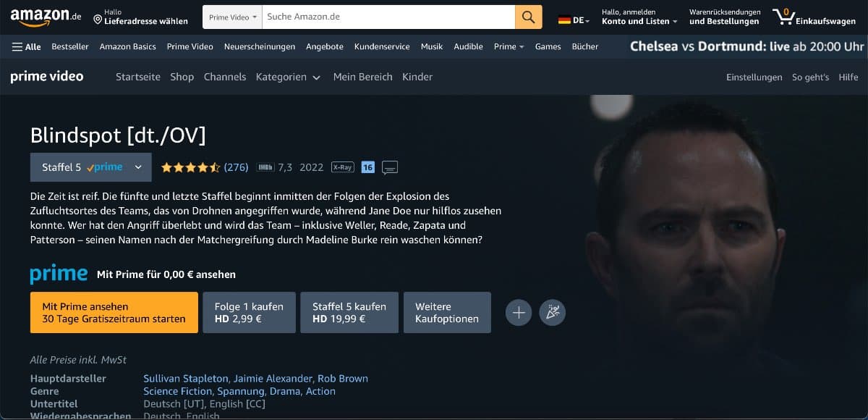Click the location pin delivery address icon
868x420 pixels.
coord(98,20)
